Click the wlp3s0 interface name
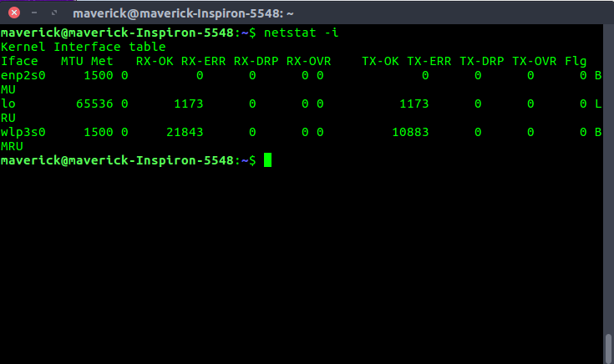This screenshot has width=614, height=364. point(23,132)
